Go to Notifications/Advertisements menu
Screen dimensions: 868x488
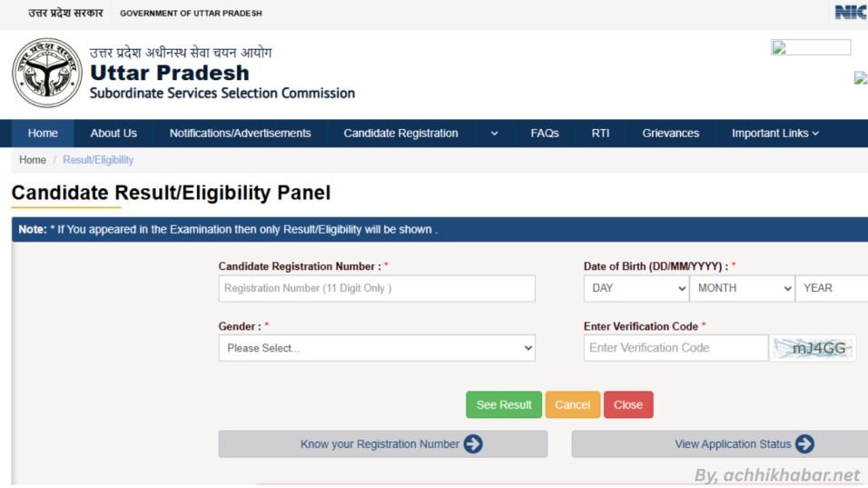[x=240, y=134]
